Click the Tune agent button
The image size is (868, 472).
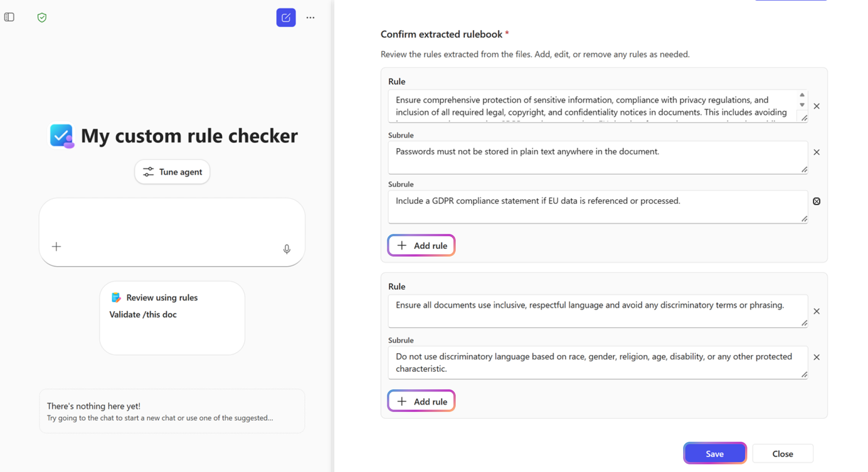(x=172, y=172)
